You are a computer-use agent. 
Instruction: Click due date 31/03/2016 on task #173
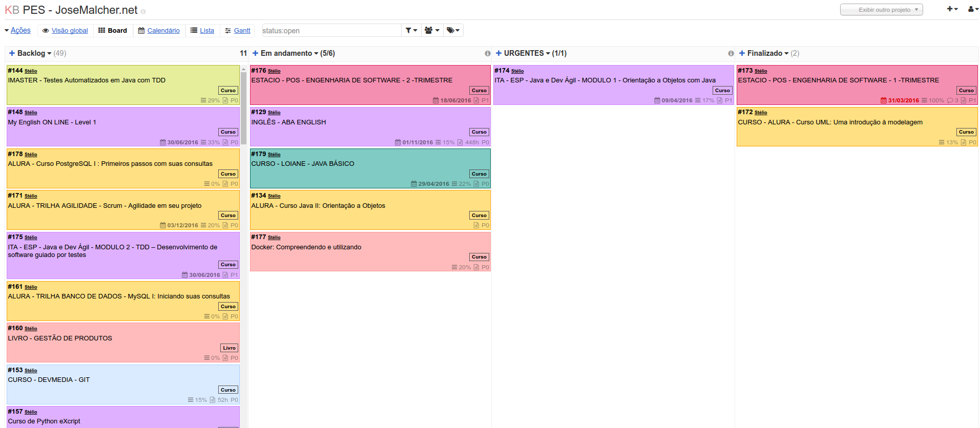point(903,100)
